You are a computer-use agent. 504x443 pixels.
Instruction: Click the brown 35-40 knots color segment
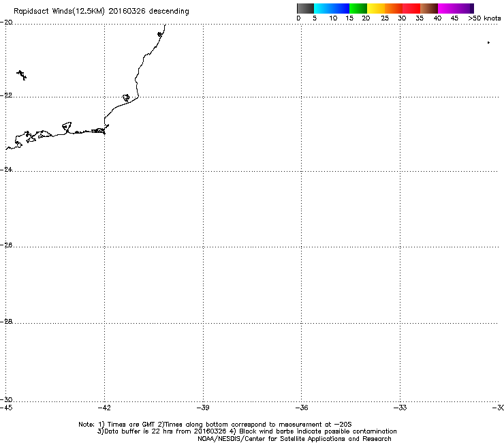(x=429, y=8)
